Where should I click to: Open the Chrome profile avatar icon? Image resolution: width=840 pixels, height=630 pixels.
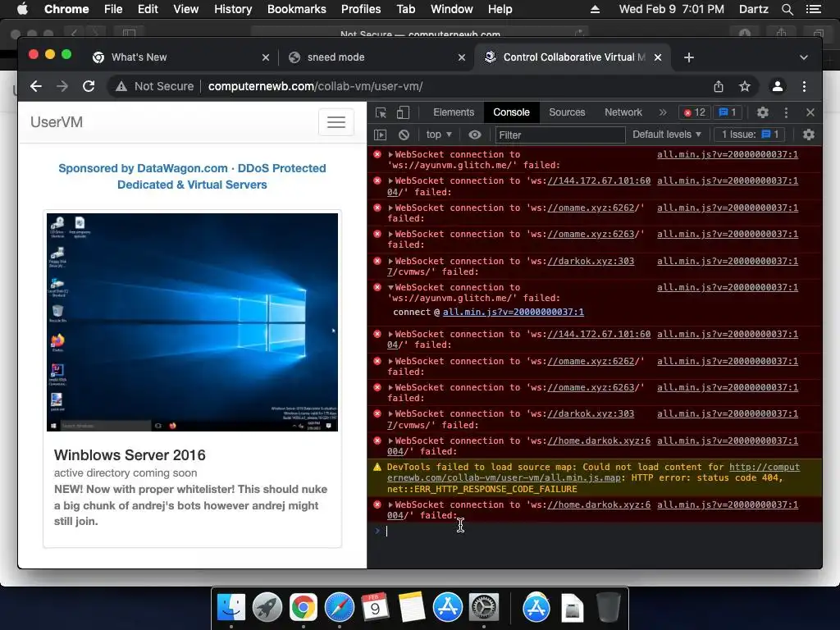778,86
